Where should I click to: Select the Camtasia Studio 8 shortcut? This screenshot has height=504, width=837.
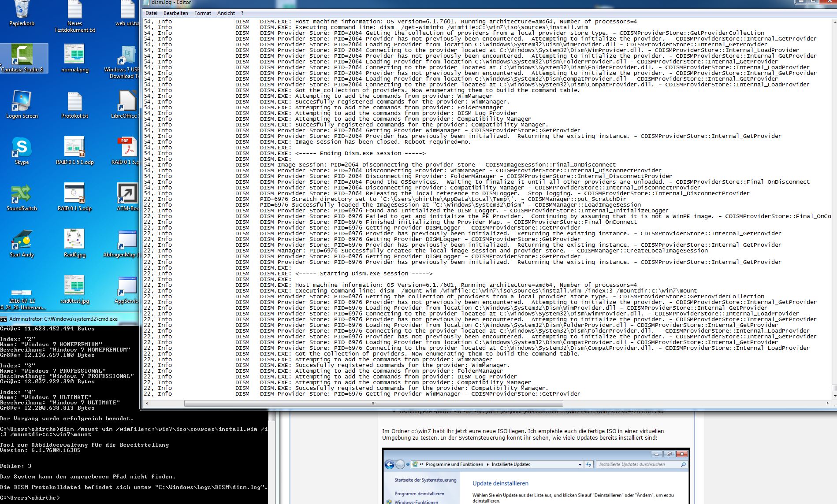(x=22, y=59)
